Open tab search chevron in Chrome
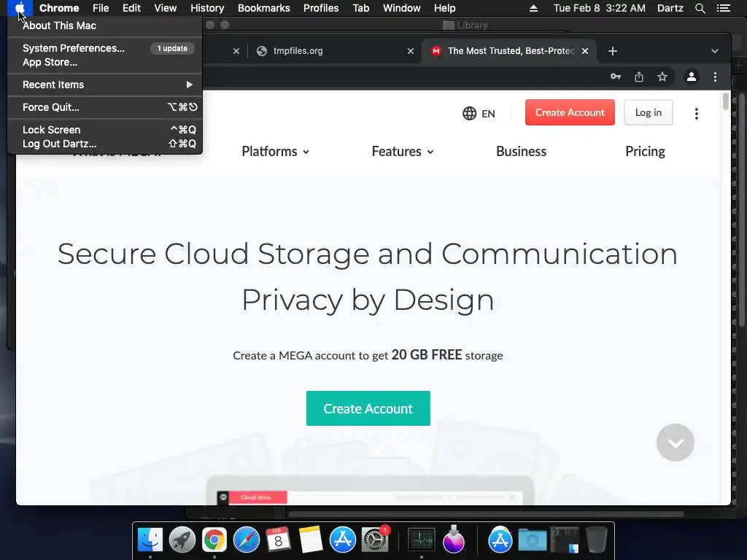747x560 pixels. click(715, 51)
